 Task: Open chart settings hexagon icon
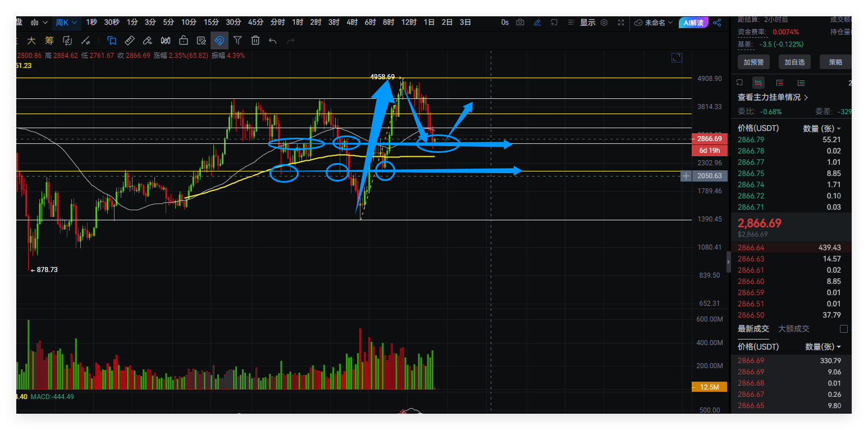604,22
